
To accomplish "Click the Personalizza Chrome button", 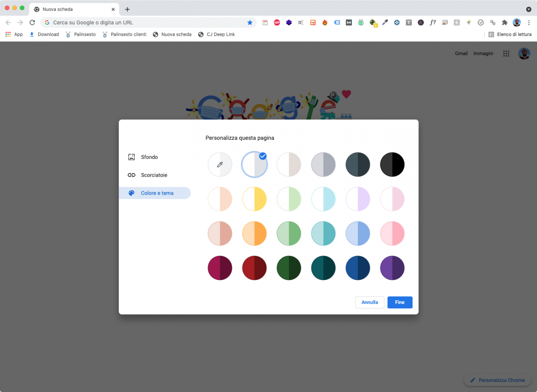I will click(x=498, y=380).
